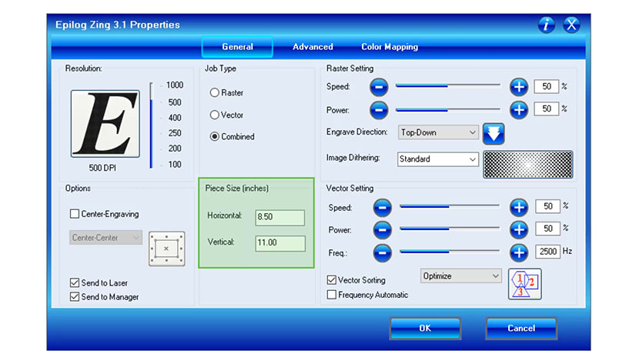The image size is (639, 364).
Task: Switch to the Advanced tab
Action: (x=313, y=47)
